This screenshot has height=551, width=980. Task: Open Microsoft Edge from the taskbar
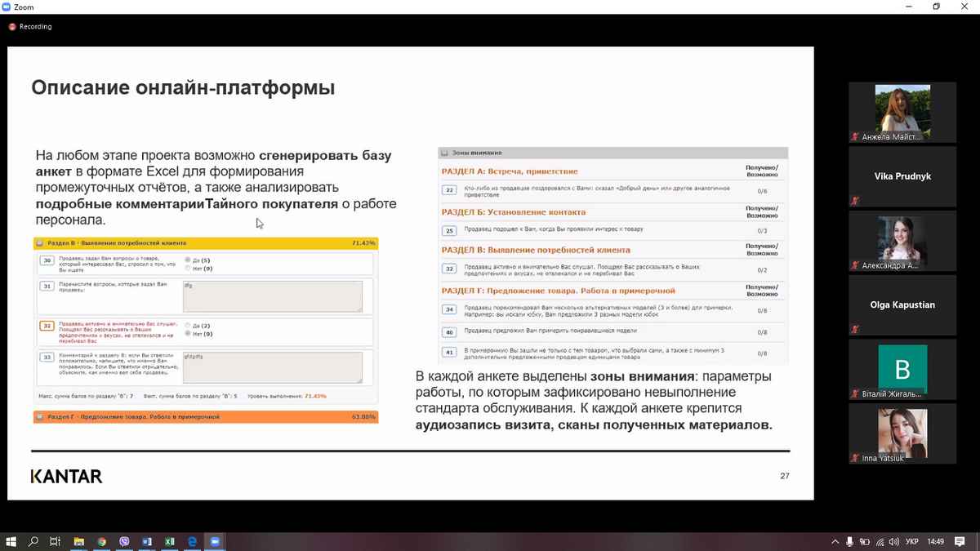(193, 541)
